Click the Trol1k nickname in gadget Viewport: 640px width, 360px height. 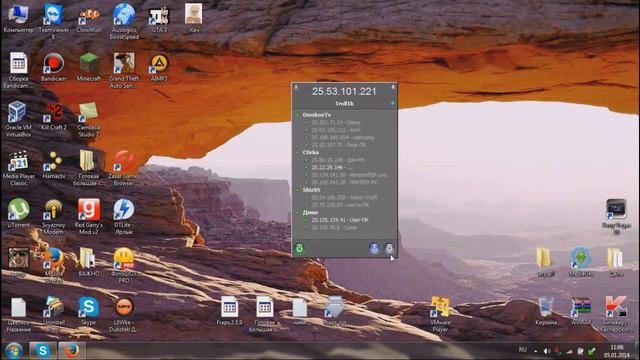tap(344, 104)
